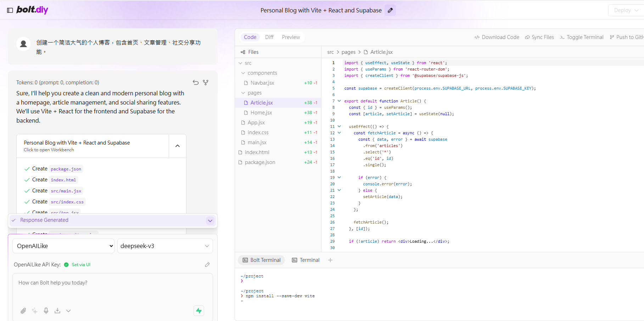Fold the useEffect block at line 11
Viewport: 644px width, 321px height.
point(339,126)
